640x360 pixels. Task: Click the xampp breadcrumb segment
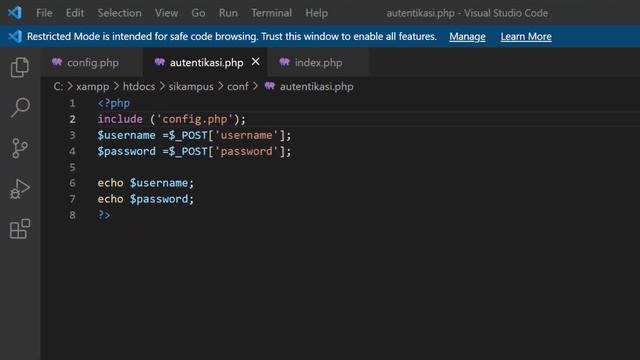pyautogui.click(x=93, y=87)
